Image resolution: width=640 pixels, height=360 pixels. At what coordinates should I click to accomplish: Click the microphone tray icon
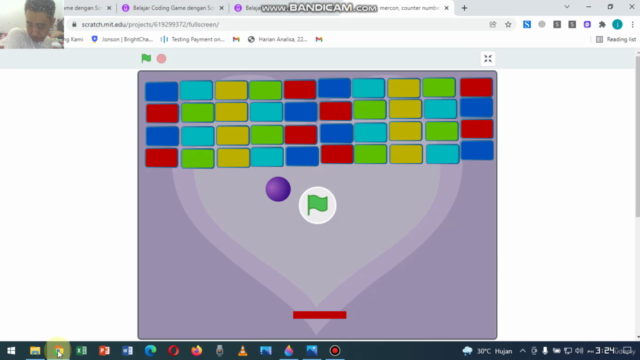point(545,351)
